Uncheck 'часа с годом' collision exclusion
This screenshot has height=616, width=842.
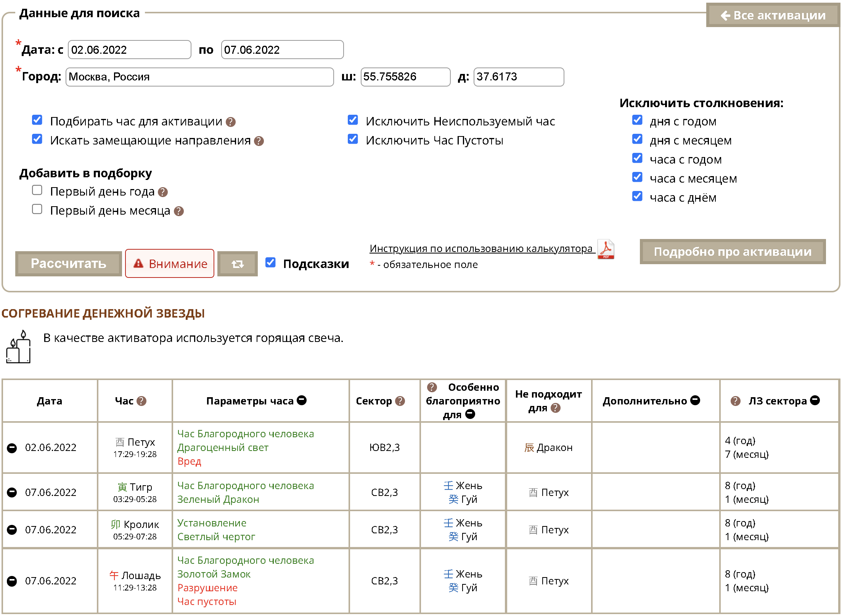coord(637,158)
